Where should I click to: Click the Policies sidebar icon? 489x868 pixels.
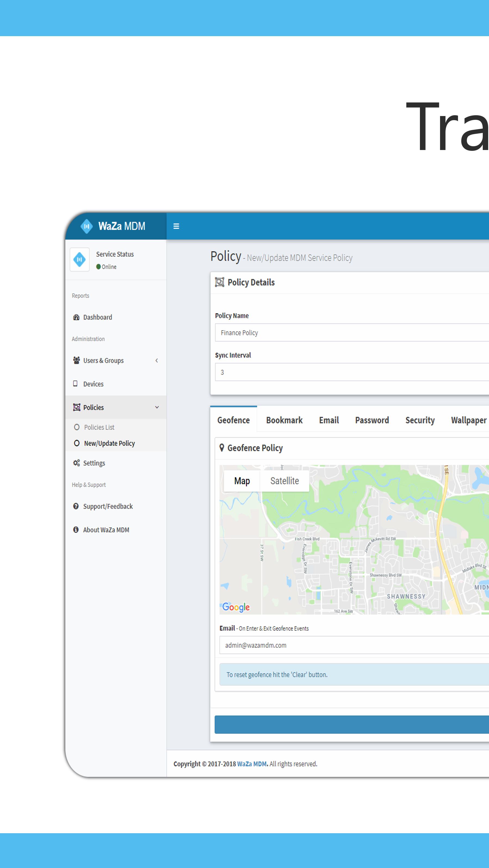pyautogui.click(x=76, y=407)
